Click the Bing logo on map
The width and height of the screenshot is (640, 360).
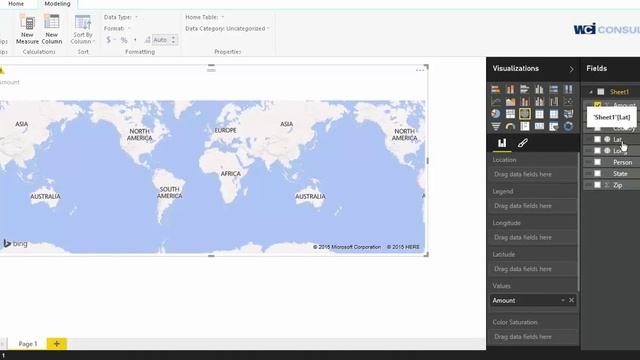16,244
